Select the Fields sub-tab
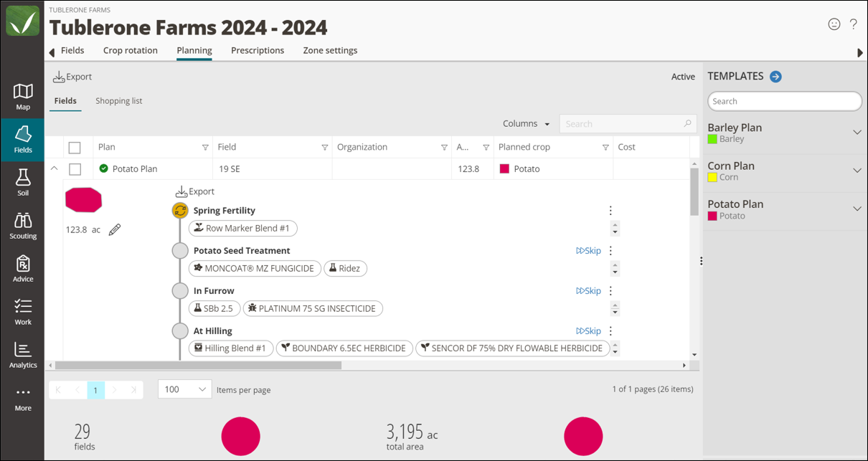This screenshot has width=868, height=461. (65, 101)
